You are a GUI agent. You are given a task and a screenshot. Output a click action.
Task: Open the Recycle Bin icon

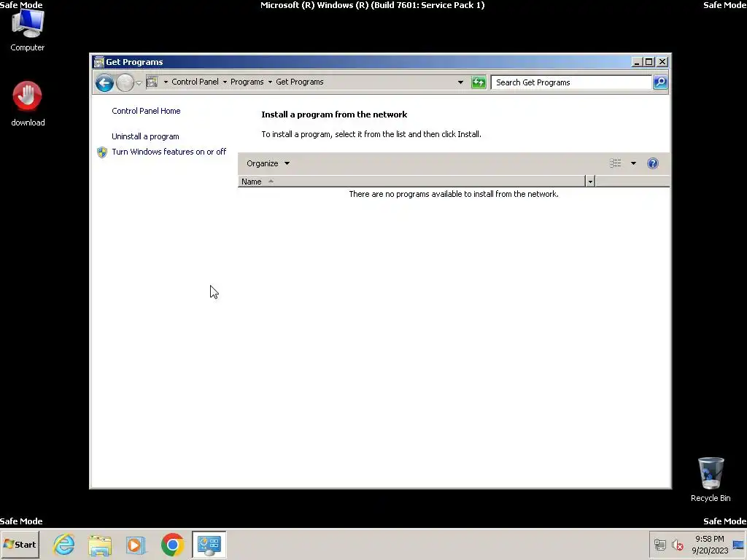point(711,480)
